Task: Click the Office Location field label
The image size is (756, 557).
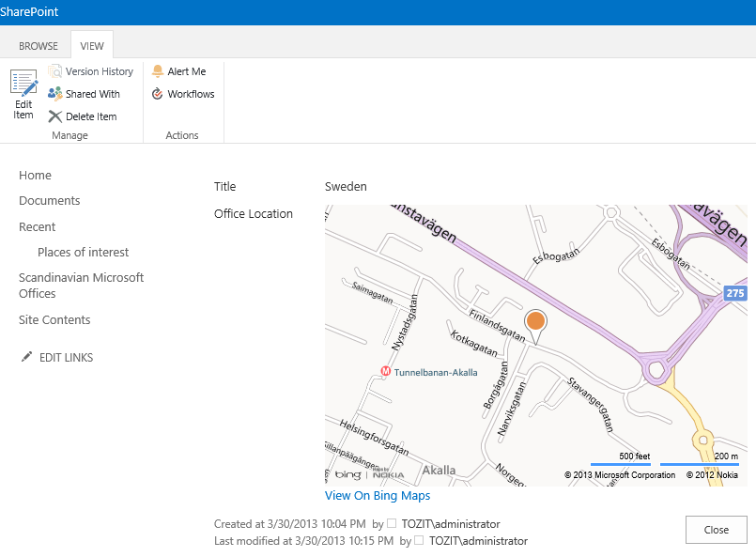Action: (x=254, y=213)
